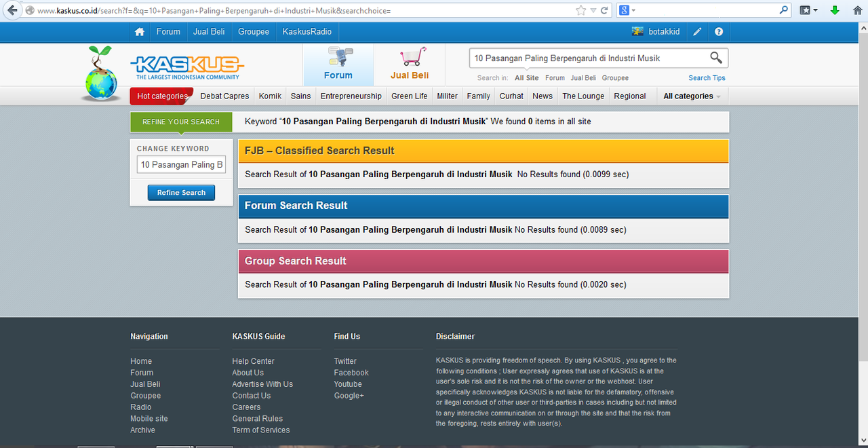Open Jual Beli in the blue top bar
This screenshot has height=448, width=868.
click(210, 32)
